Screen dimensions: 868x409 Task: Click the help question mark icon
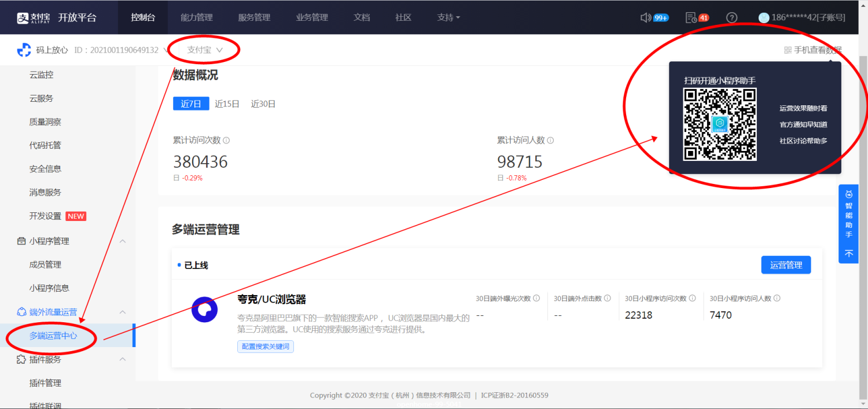[x=732, y=17]
